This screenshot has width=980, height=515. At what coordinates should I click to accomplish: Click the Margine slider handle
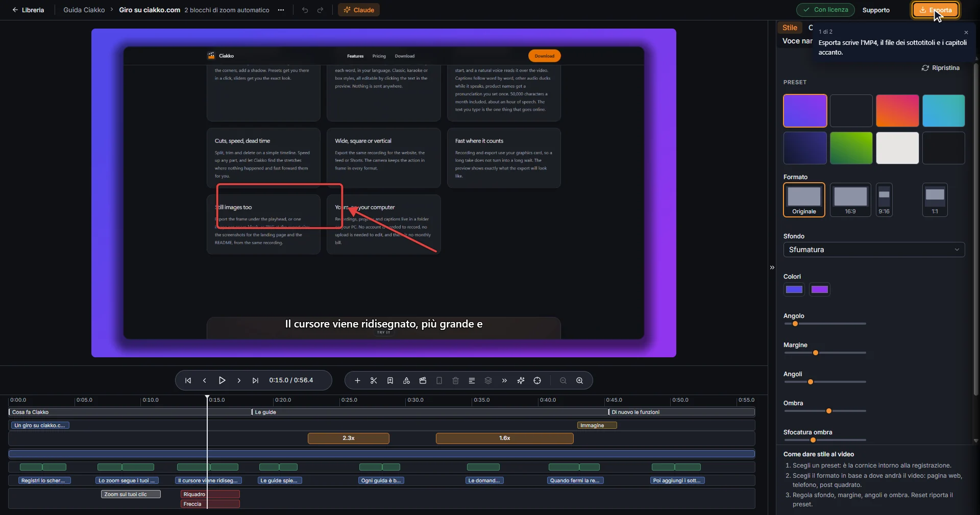coord(816,353)
